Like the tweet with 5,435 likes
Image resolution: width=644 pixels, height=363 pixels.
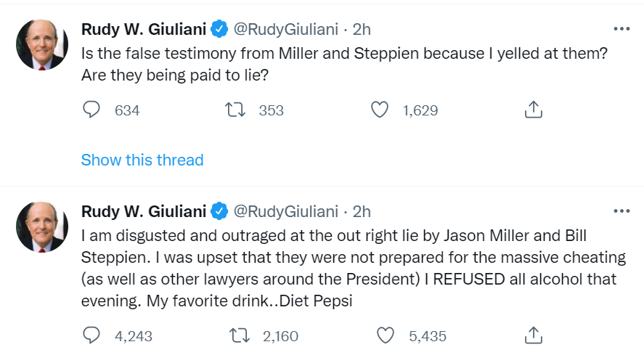(387, 336)
